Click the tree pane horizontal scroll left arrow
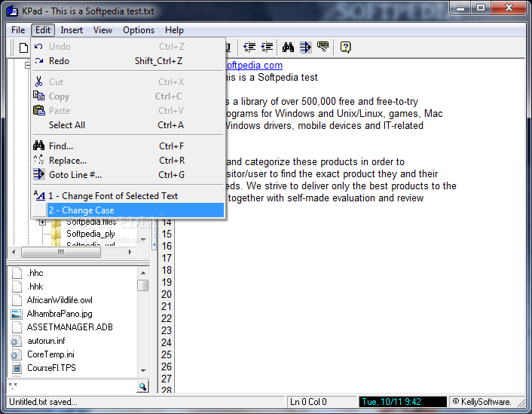Screen dimensions: 532x414 [14, 252]
